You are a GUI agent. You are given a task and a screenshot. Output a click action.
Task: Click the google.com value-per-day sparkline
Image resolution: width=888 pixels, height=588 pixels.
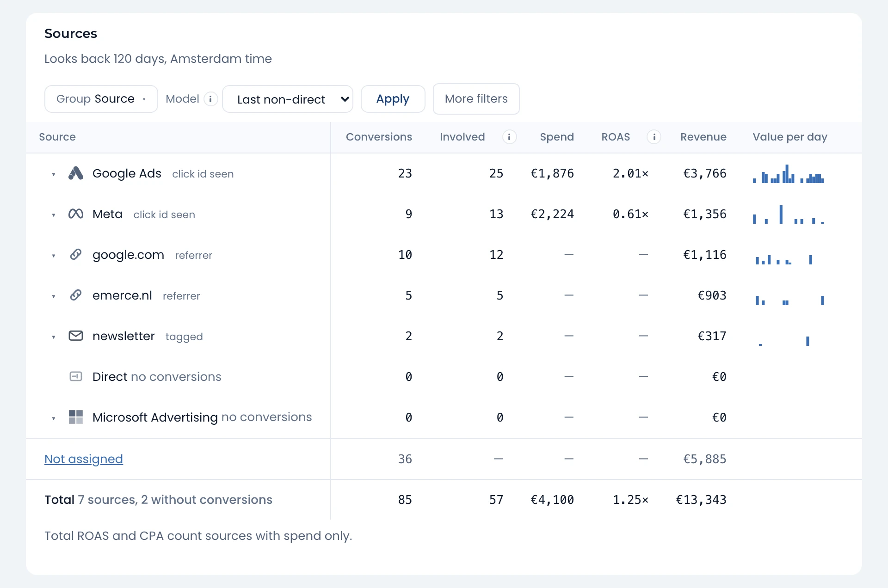click(x=784, y=259)
